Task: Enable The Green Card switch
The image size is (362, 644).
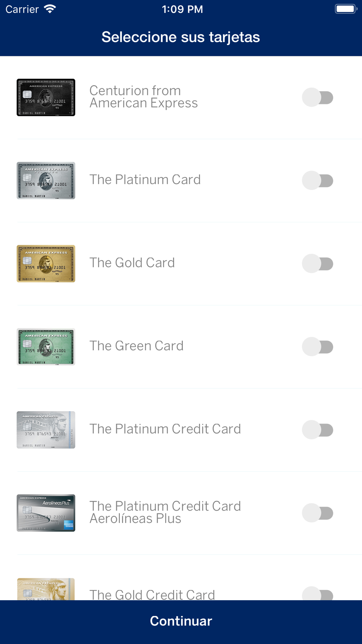Action: (318, 347)
